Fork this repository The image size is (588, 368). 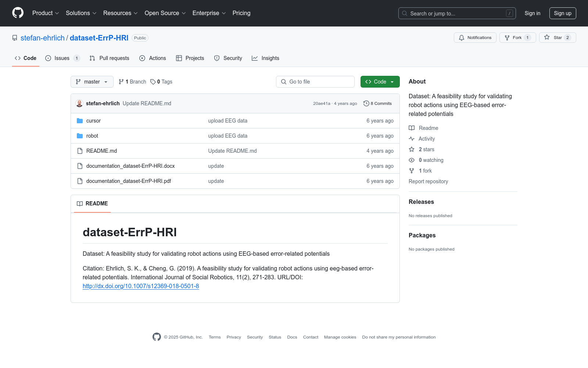tap(518, 38)
